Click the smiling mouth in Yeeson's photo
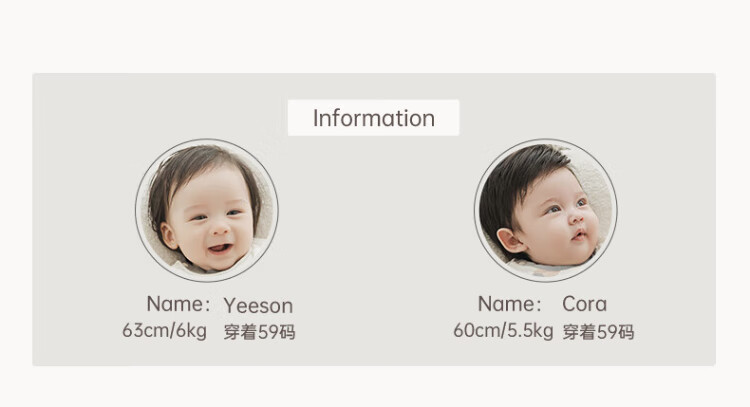The image size is (750, 407). coord(219,246)
